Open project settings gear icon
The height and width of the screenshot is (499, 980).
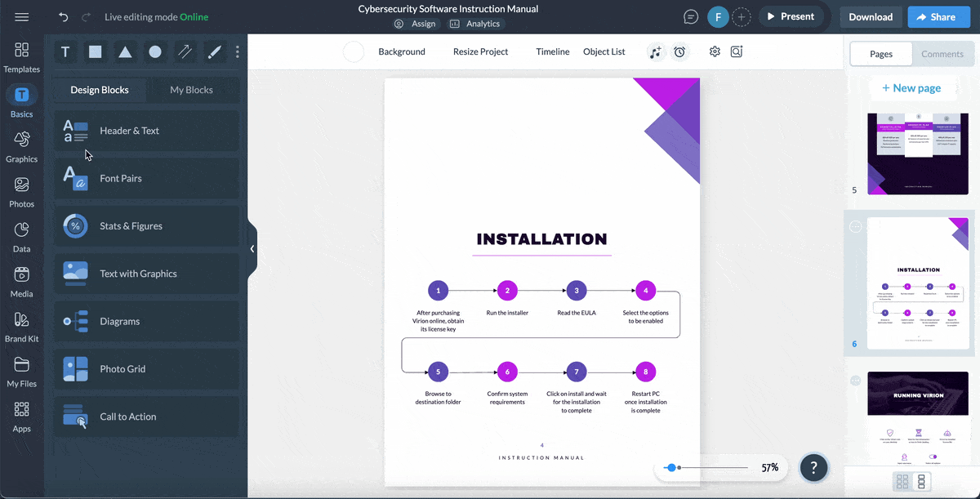tap(715, 51)
